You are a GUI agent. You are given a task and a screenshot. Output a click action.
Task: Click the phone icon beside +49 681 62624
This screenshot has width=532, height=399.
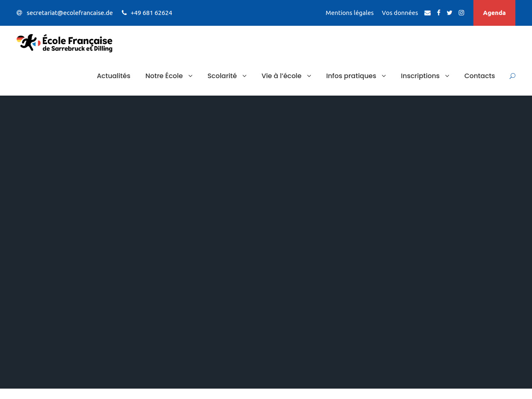click(x=124, y=13)
